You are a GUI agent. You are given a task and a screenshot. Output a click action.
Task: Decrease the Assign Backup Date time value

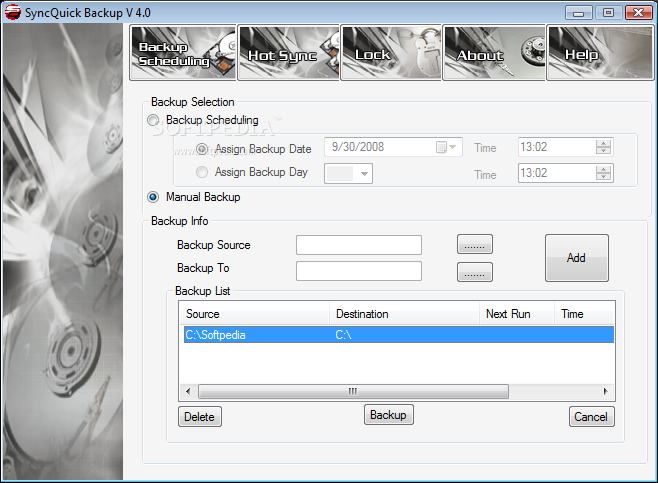(x=603, y=151)
